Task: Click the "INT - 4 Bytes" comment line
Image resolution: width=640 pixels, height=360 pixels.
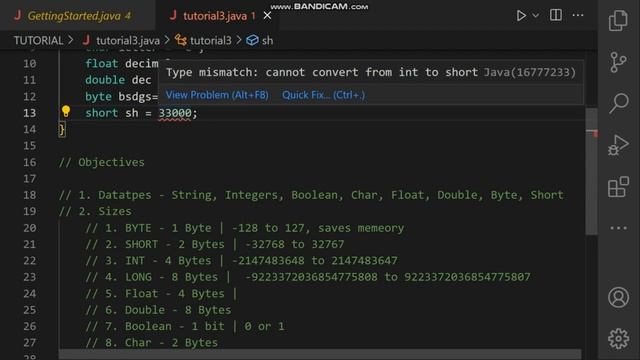Action: [x=241, y=260]
